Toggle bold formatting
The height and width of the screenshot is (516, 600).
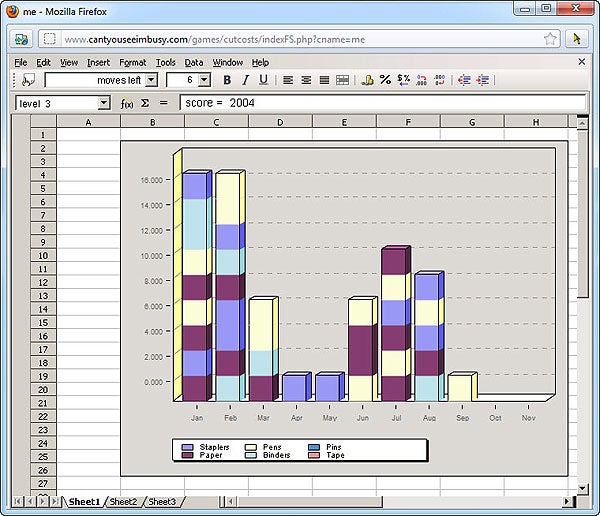(x=227, y=80)
